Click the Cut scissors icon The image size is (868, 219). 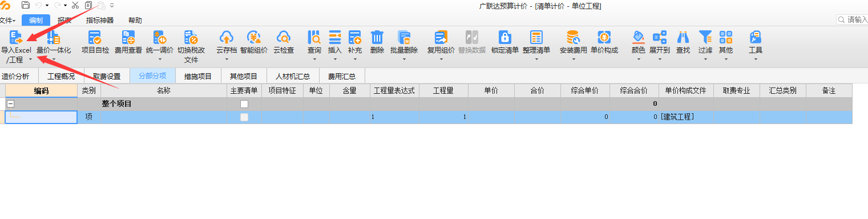tap(75, 5)
